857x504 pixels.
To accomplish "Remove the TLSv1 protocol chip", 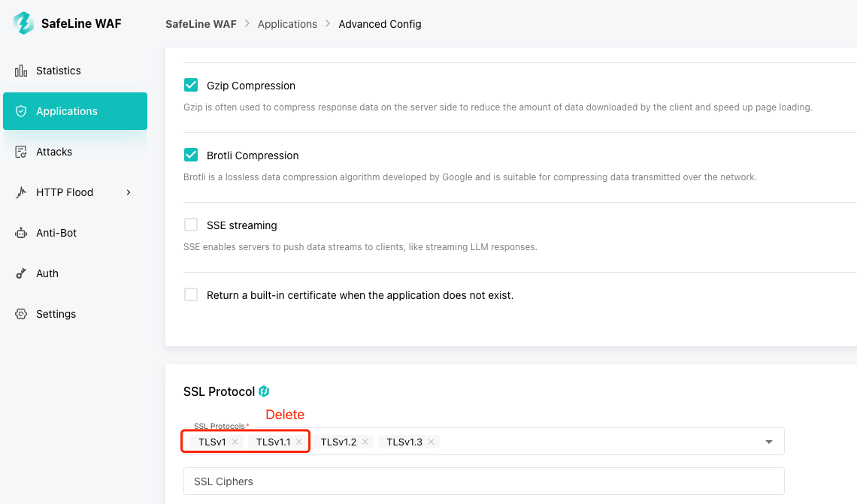I will click(x=235, y=442).
